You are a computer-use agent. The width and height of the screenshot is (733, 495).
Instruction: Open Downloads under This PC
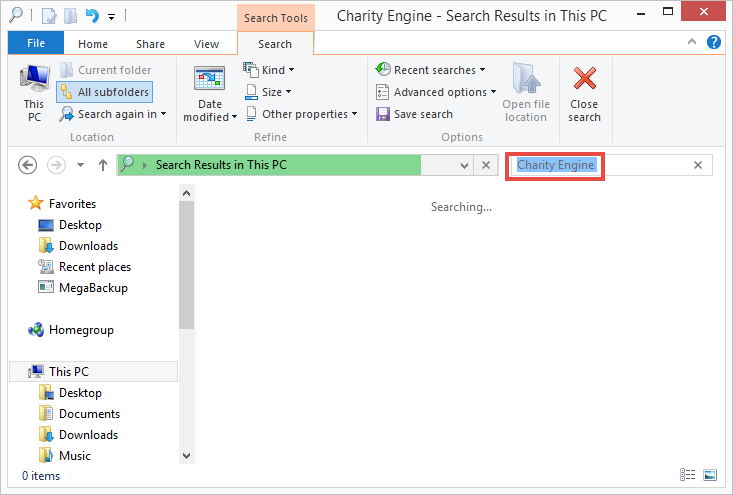coord(78,435)
